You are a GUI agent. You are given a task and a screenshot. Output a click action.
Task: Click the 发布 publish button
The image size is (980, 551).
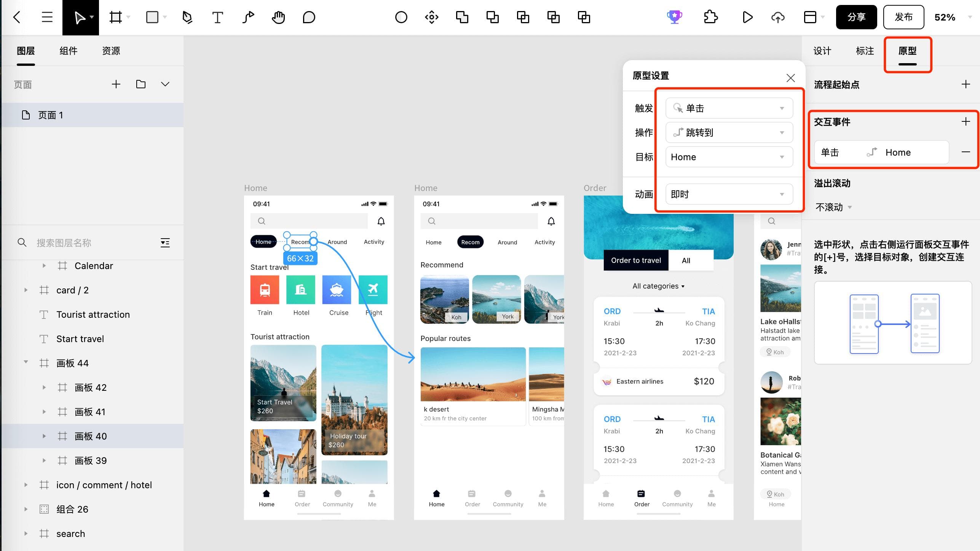903,17
